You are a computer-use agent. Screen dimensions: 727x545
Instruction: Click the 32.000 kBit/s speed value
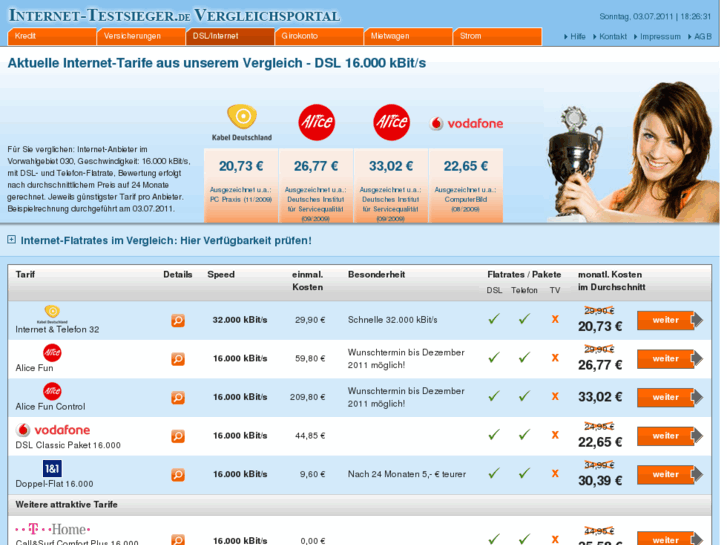[240, 320]
